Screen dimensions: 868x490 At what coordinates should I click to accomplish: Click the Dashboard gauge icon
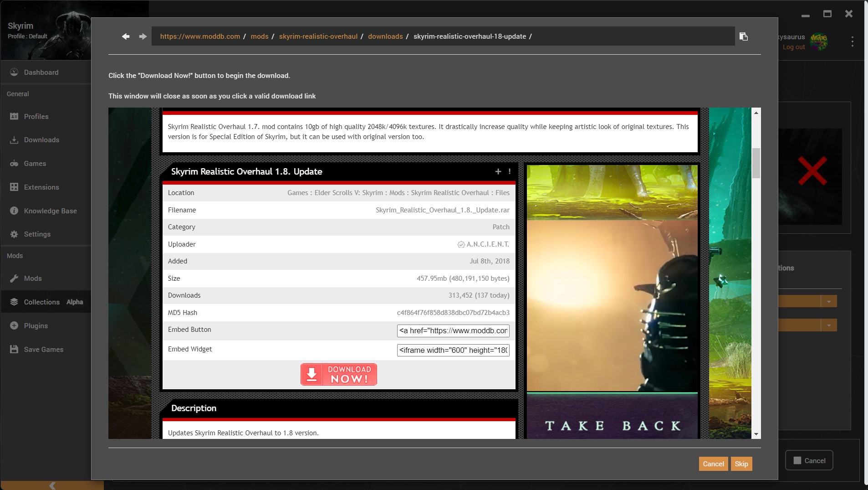click(x=14, y=72)
